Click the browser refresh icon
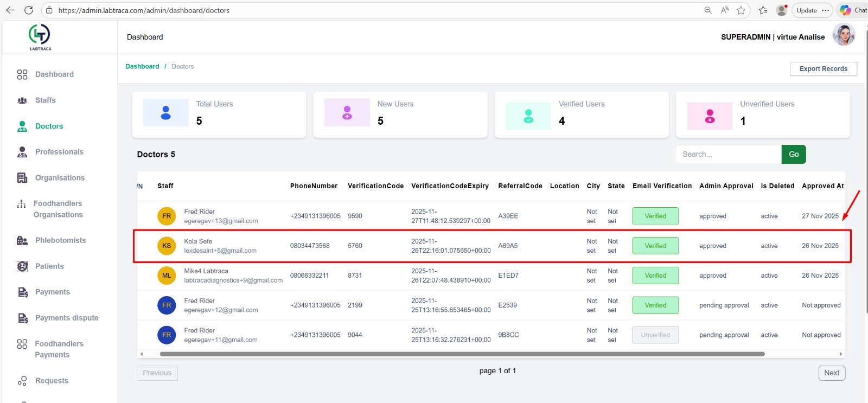The width and height of the screenshot is (868, 403). (29, 10)
